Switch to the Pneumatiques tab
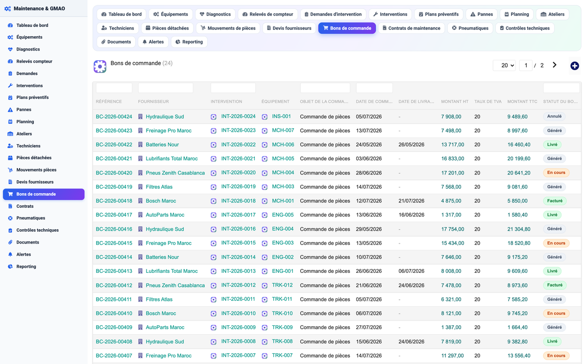588x364 pixels. [x=470, y=28]
